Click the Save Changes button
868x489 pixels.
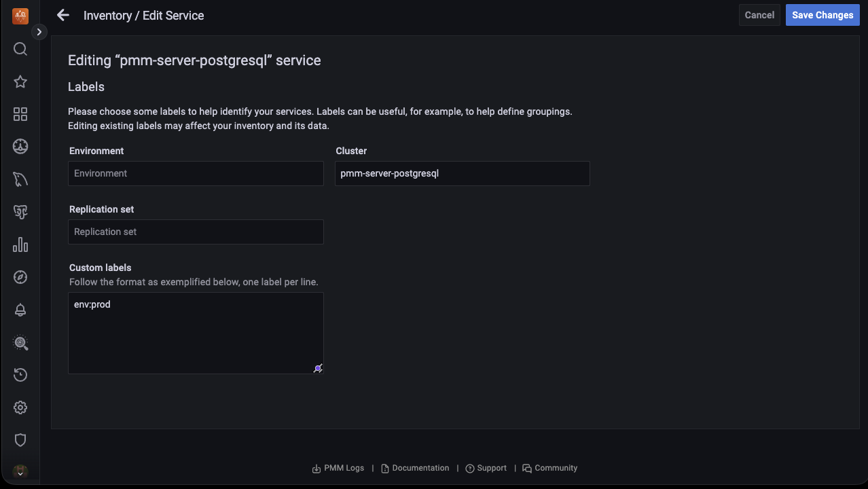[822, 15]
